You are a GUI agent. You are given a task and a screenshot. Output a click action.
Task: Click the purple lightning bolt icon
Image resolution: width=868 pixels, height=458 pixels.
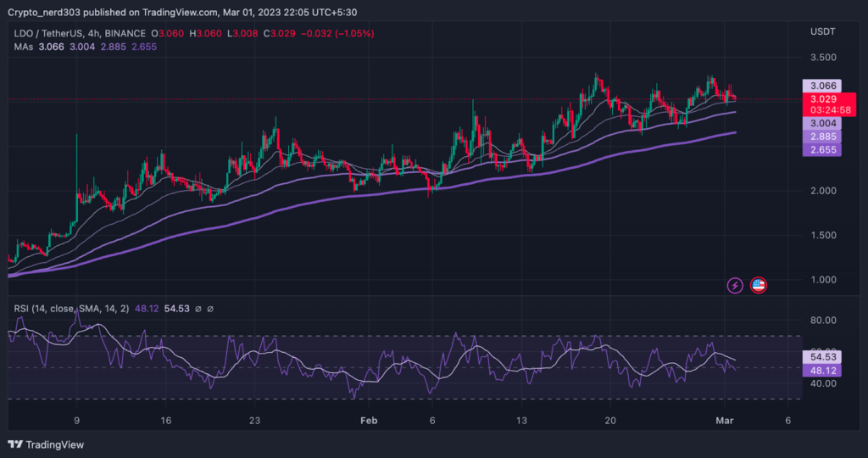point(735,285)
